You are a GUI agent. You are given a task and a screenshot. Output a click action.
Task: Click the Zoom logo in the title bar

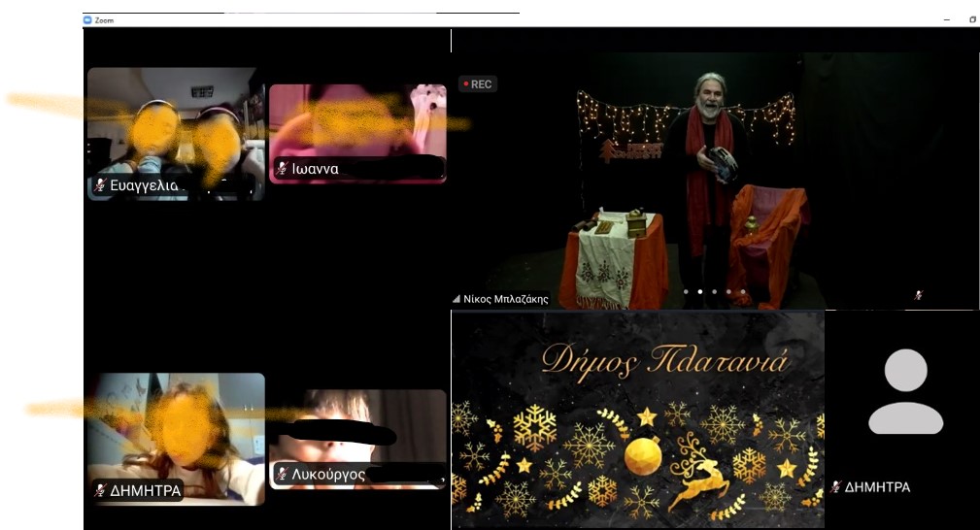pos(87,19)
